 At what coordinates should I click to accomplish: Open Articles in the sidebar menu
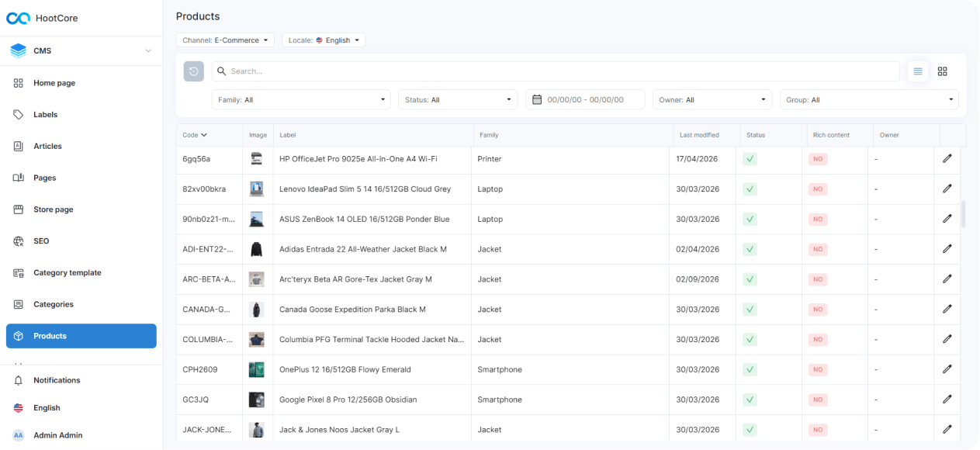[x=81, y=146]
